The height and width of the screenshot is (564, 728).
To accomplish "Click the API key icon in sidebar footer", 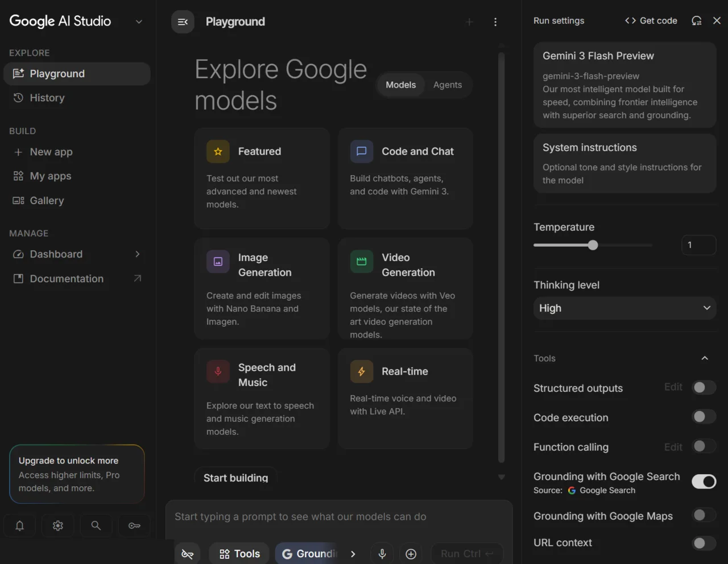I will click(x=134, y=525).
